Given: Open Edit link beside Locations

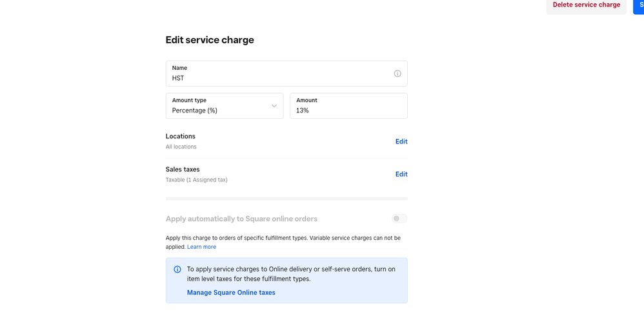Looking at the screenshot, I should click(x=401, y=142).
